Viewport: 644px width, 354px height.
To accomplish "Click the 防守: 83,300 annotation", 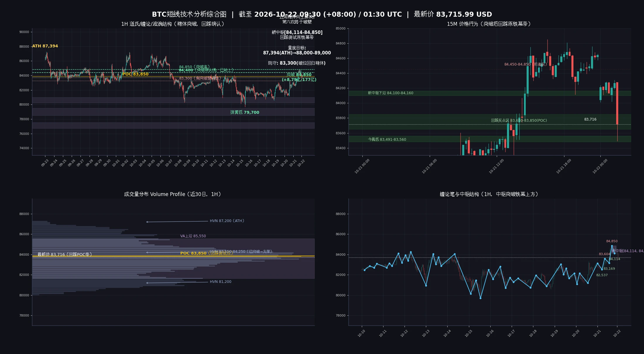I will coord(297,63).
